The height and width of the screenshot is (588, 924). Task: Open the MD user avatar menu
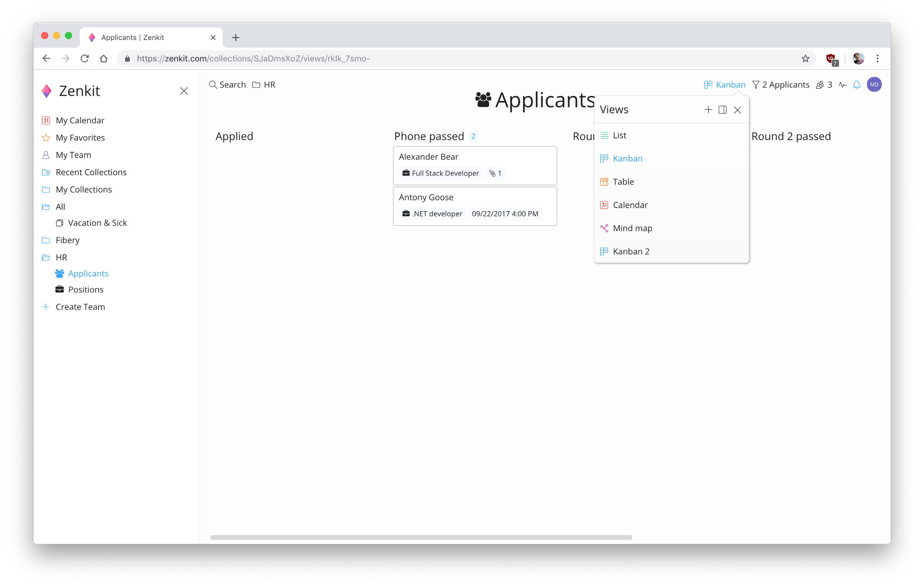pos(874,85)
